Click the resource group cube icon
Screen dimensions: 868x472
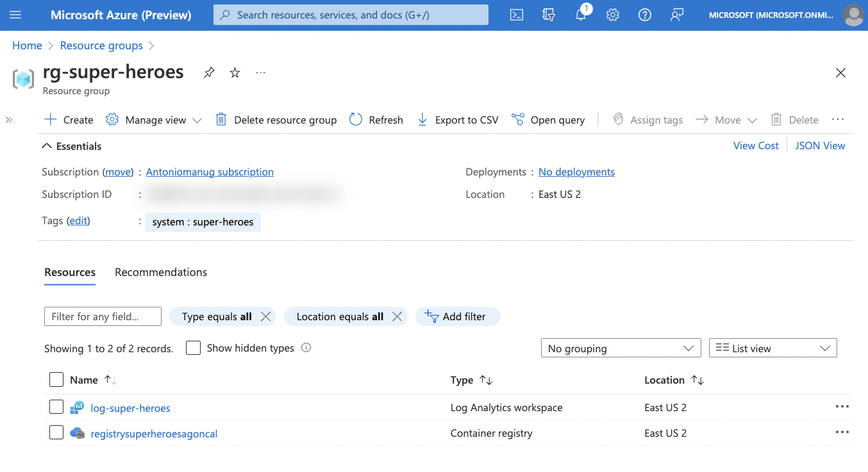[x=24, y=79]
